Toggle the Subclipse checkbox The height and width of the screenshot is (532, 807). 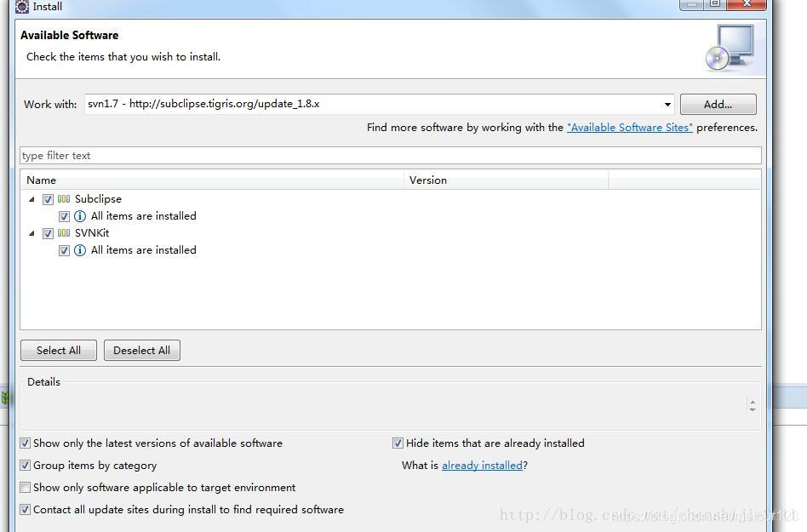48,200
